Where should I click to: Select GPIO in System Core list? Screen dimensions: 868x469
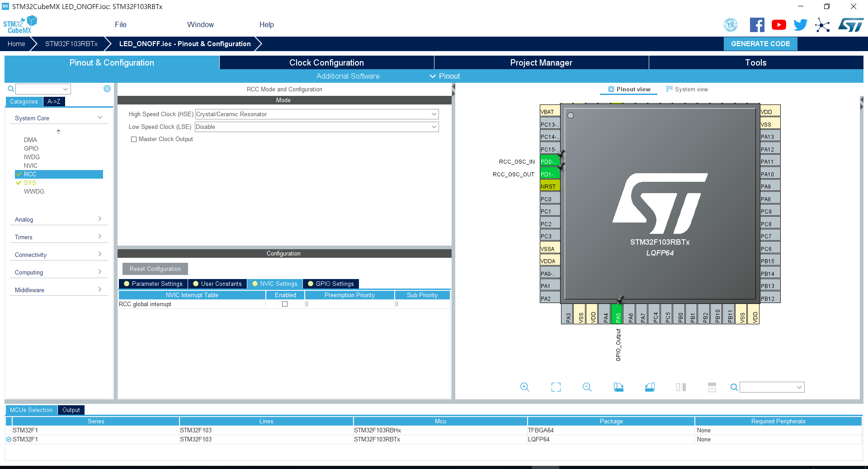31,148
